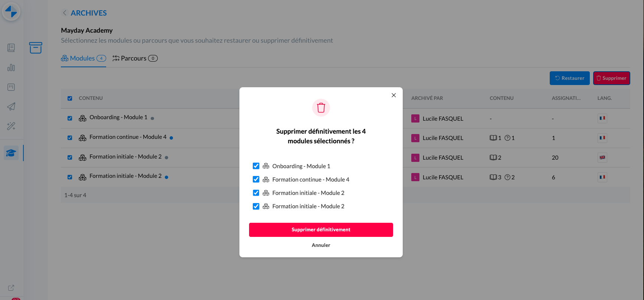Open the magic wand sidebar icon

pyautogui.click(x=11, y=126)
